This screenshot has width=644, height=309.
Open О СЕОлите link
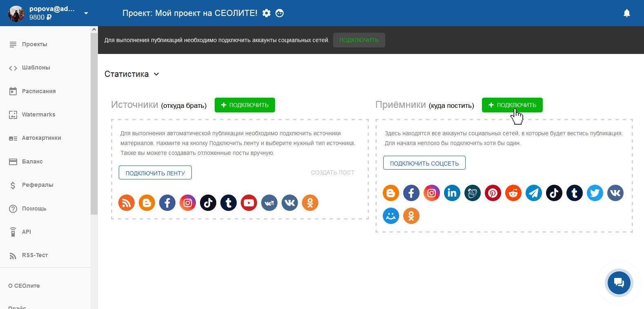(24, 286)
